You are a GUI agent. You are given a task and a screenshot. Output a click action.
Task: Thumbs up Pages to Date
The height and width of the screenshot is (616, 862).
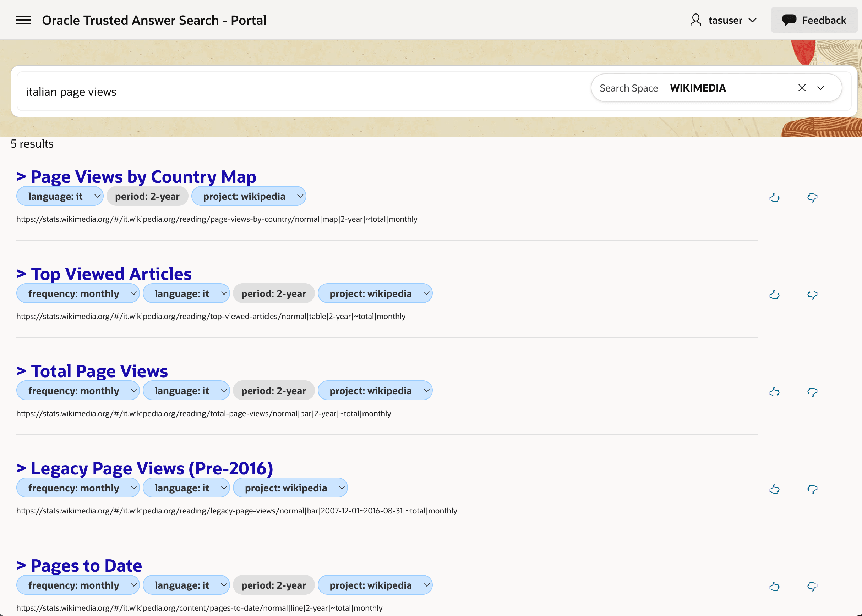click(774, 587)
